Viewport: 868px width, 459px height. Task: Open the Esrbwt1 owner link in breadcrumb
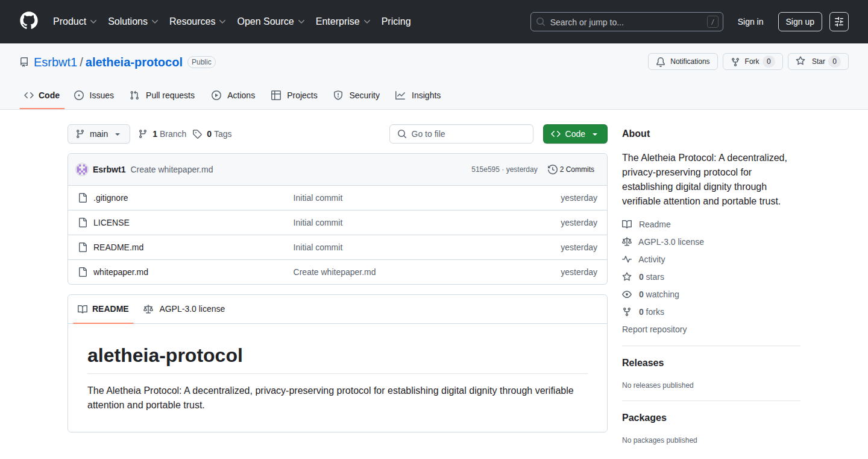pyautogui.click(x=55, y=62)
